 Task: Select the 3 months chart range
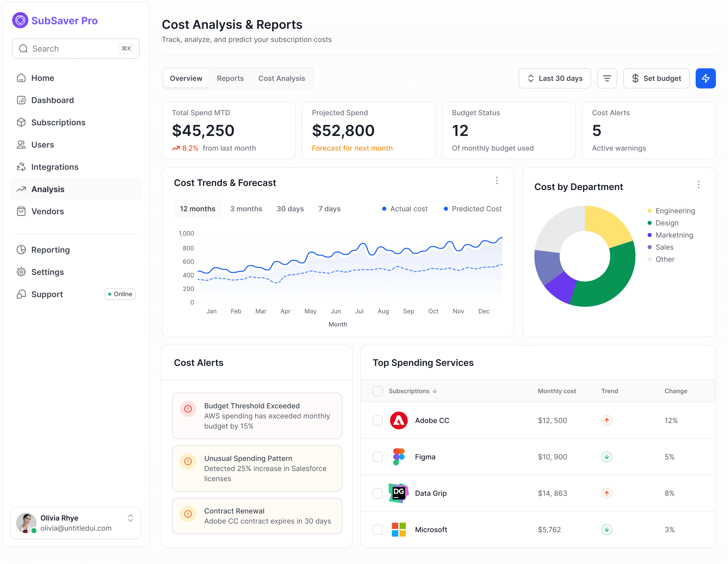246,208
